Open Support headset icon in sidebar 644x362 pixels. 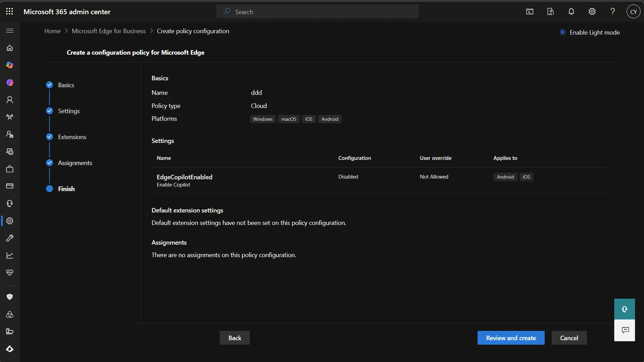pos(10,203)
